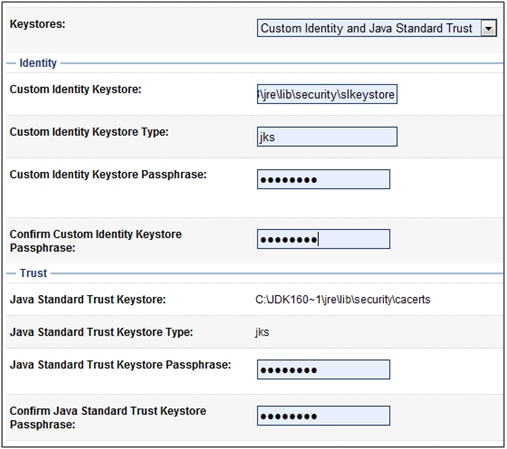Click the Java Standard Trust Keystore Passphrase label

(x=120, y=365)
